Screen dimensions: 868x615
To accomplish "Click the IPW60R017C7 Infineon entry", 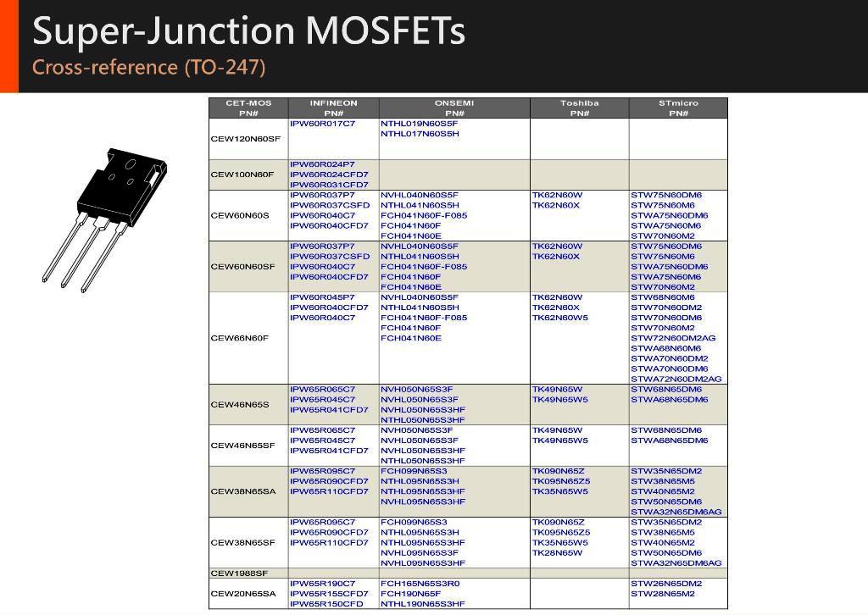I will coord(323,124).
